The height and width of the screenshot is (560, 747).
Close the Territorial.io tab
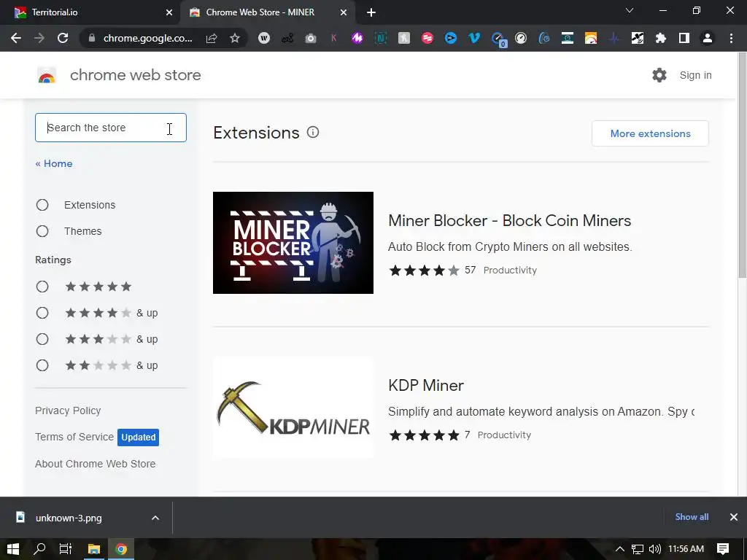(x=169, y=12)
